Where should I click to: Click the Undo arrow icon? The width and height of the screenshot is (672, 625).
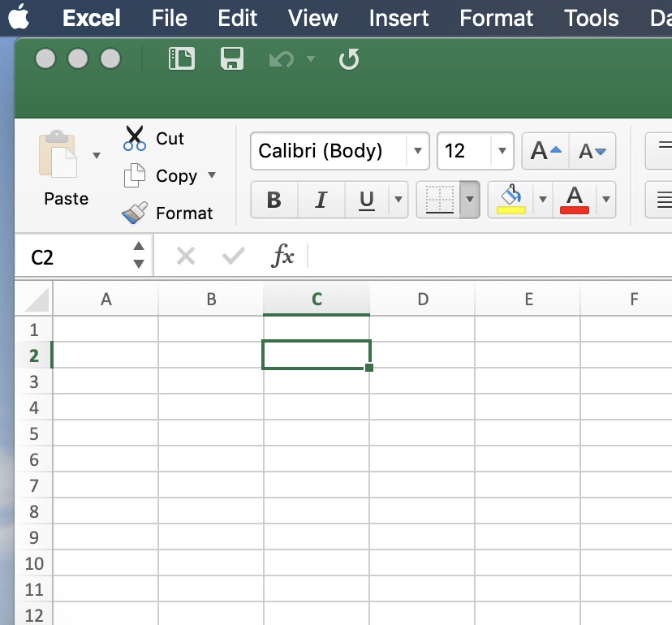tap(282, 59)
